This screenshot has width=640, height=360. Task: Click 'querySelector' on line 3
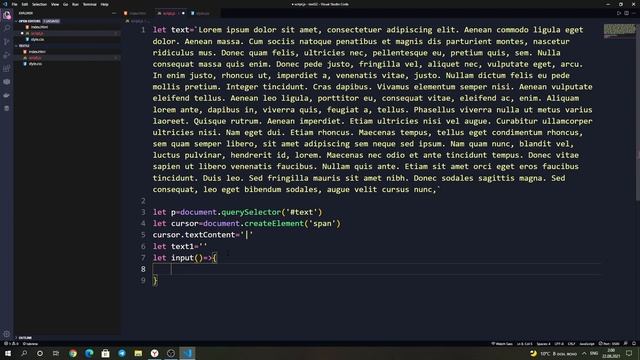(x=251, y=212)
